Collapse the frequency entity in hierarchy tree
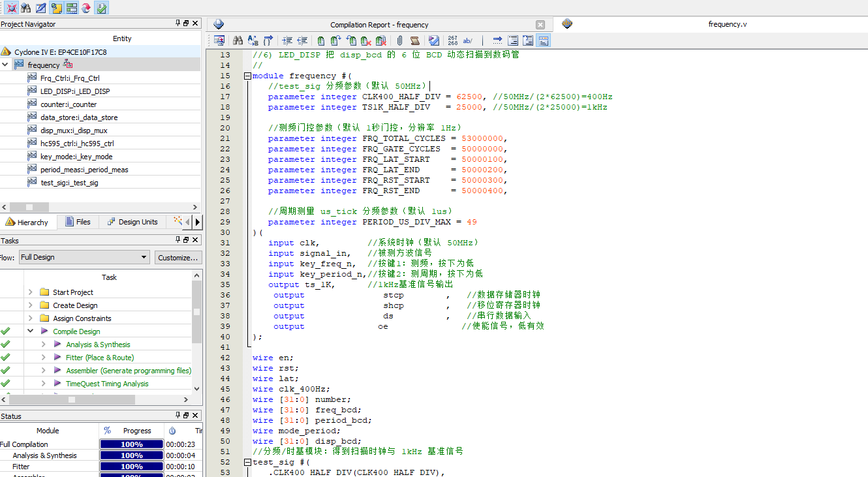Viewport: 868px width, 477px height. tap(5, 65)
